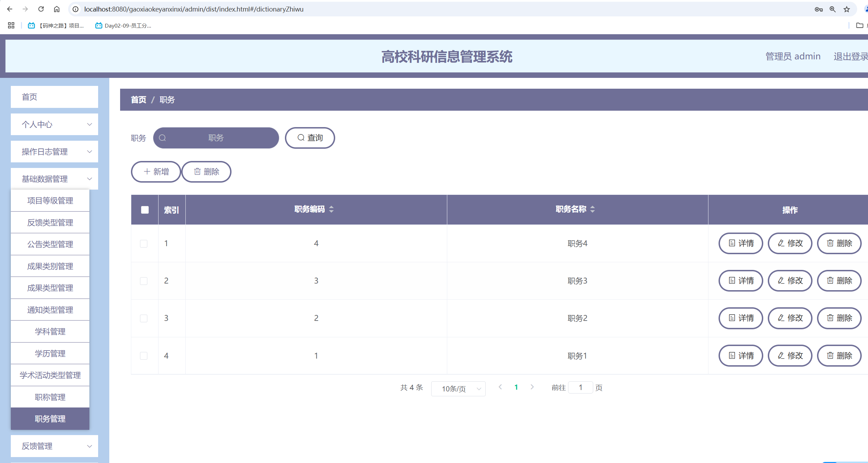The width and height of the screenshot is (868, 463).
Task: Click 管理员 admin in header
Action: coord(793,56)
